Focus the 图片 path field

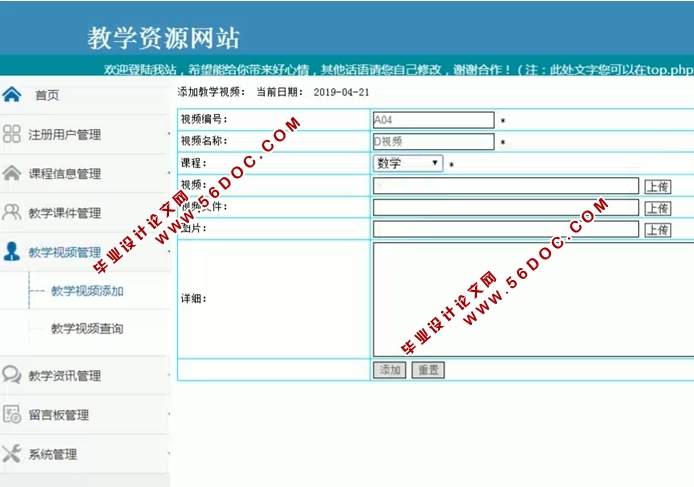pyautogui.click(x=506, y=229)
